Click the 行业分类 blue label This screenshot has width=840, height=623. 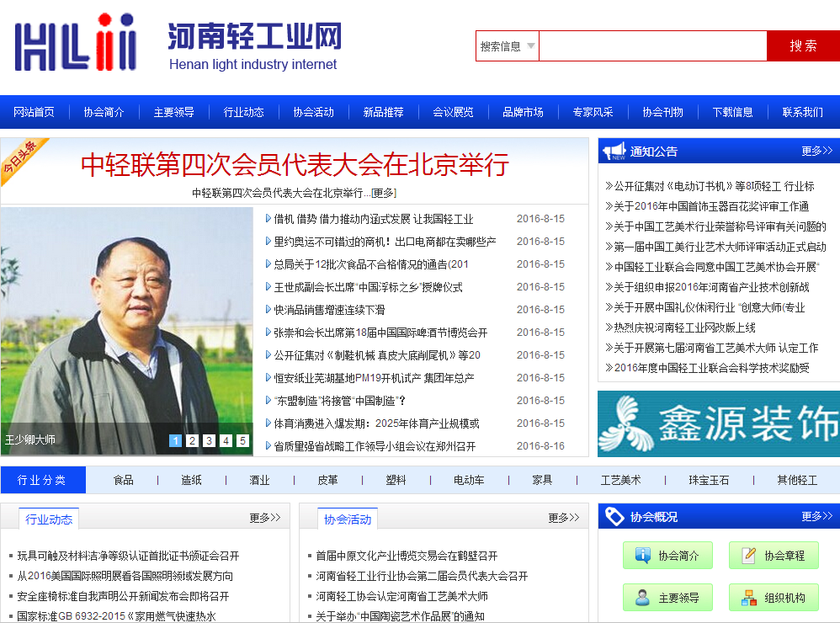coord(43,480)
